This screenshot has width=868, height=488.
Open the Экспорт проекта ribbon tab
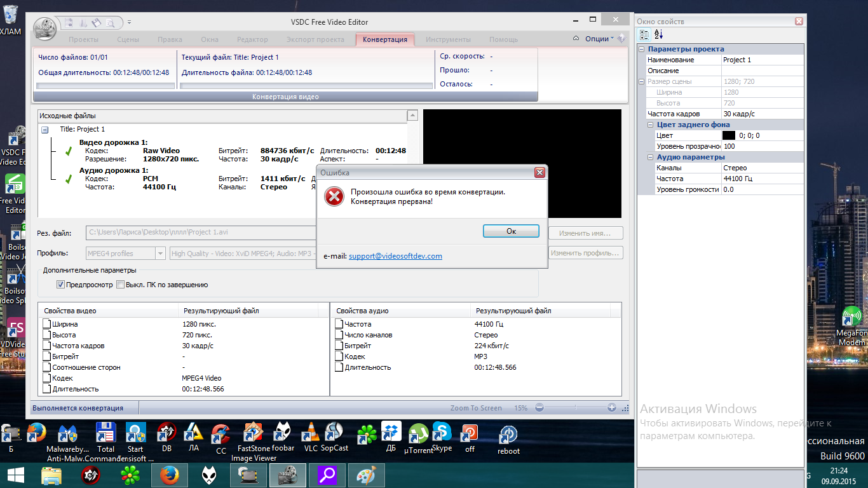pos(315,39)
